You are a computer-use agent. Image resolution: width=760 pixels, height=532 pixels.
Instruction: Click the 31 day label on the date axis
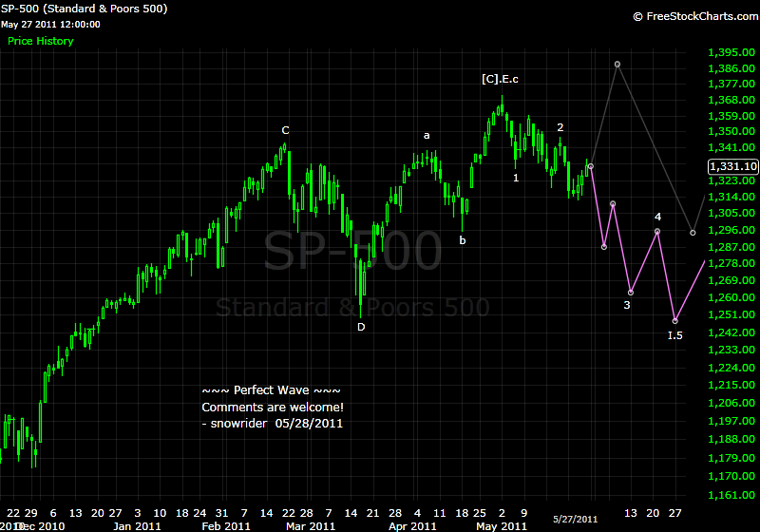[221, 513]
